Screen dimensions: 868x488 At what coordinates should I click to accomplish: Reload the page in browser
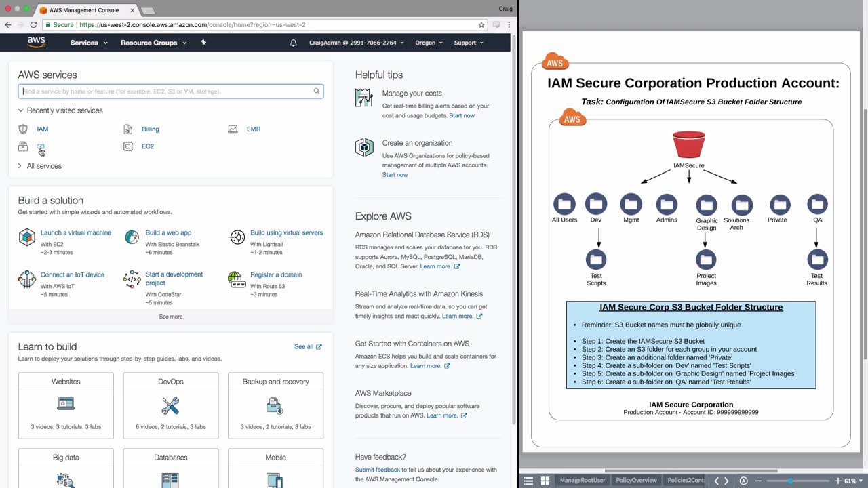[33, 25]
